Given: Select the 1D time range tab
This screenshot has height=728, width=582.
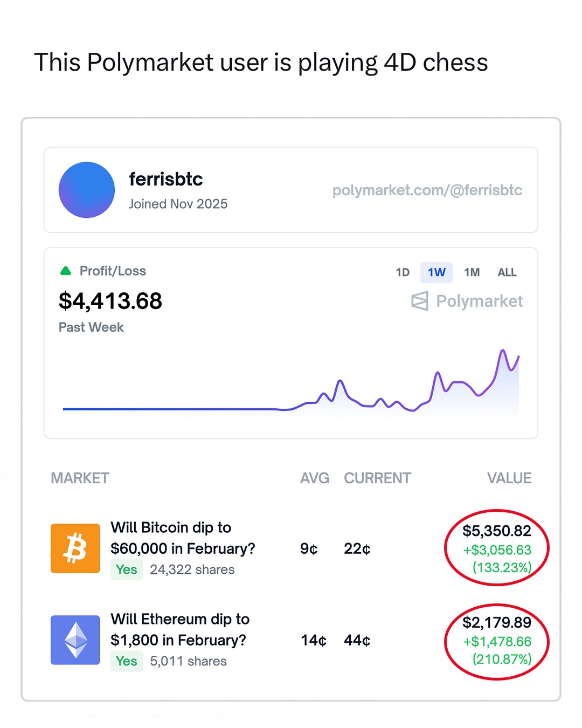Looking at the screenshot, I should click(x=403, y=272).
